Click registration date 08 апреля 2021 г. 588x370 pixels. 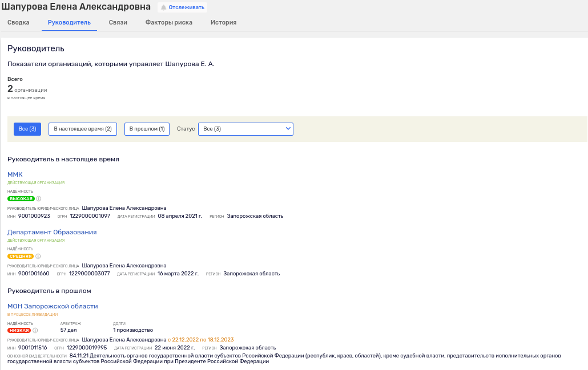(x=180, y=216)
